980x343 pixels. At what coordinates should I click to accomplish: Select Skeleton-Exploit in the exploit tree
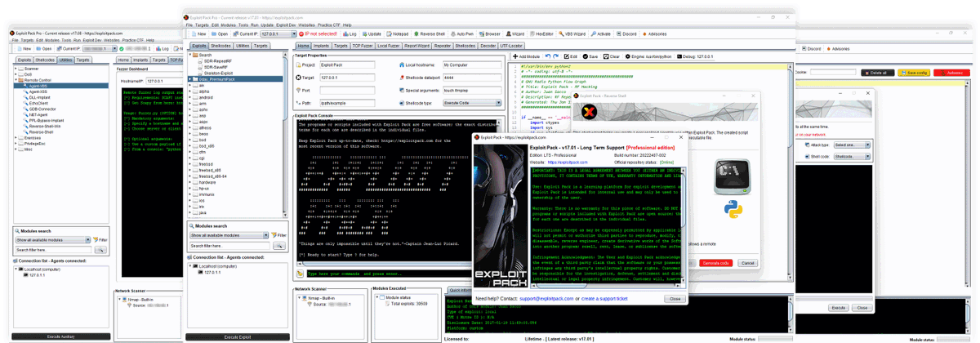[218, 72]
